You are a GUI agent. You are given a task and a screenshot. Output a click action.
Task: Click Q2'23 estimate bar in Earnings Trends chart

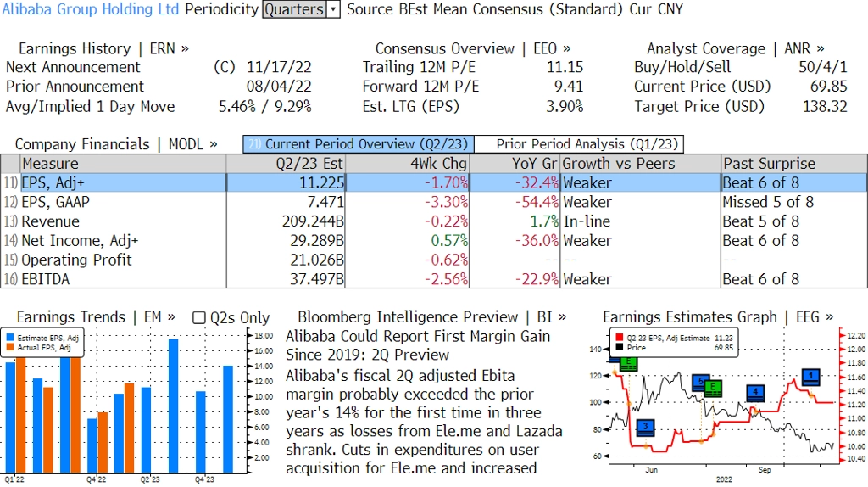point(146,430)
